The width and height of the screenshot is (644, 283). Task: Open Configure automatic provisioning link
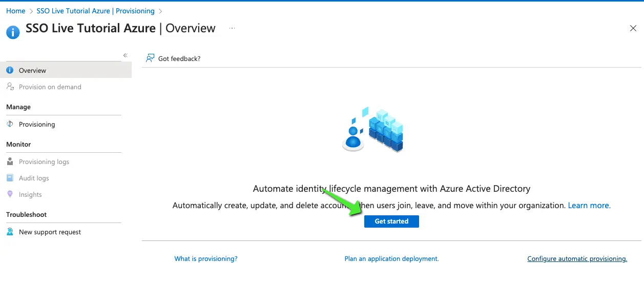click(577, 259)
